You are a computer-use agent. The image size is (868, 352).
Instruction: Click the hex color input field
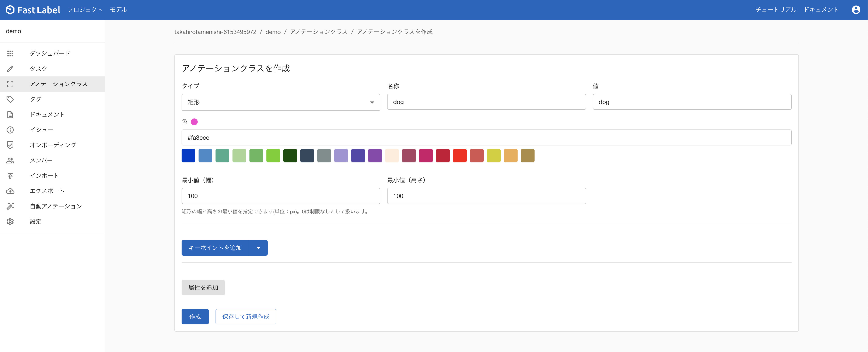coord(486,138)
